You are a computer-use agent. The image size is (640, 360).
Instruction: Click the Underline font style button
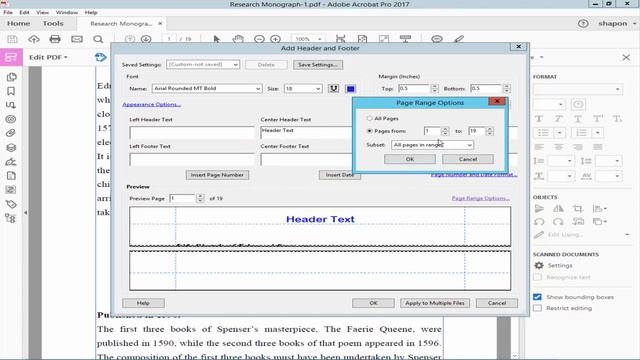point(333,89)
